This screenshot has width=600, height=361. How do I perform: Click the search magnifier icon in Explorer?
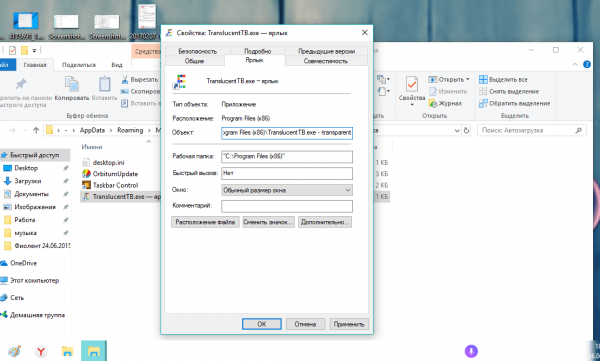pyautogui.click(x=579, y=130)
